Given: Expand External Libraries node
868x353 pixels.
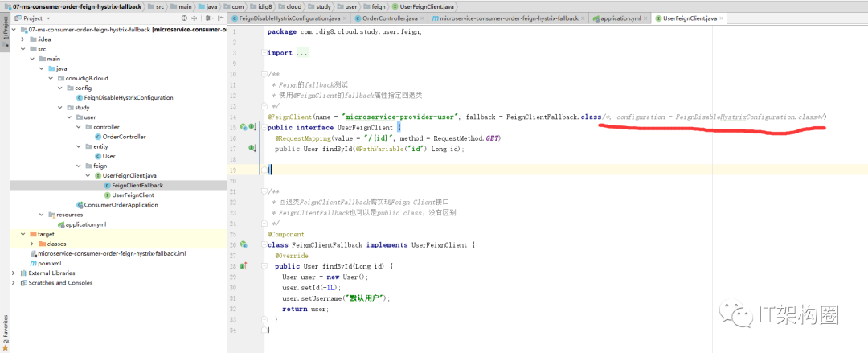Looking at the screenshot, I should tap(14, 273).
